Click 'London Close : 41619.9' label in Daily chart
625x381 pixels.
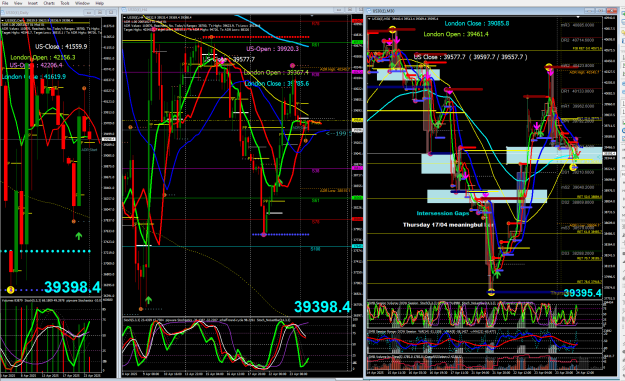(x=34, y=77)
